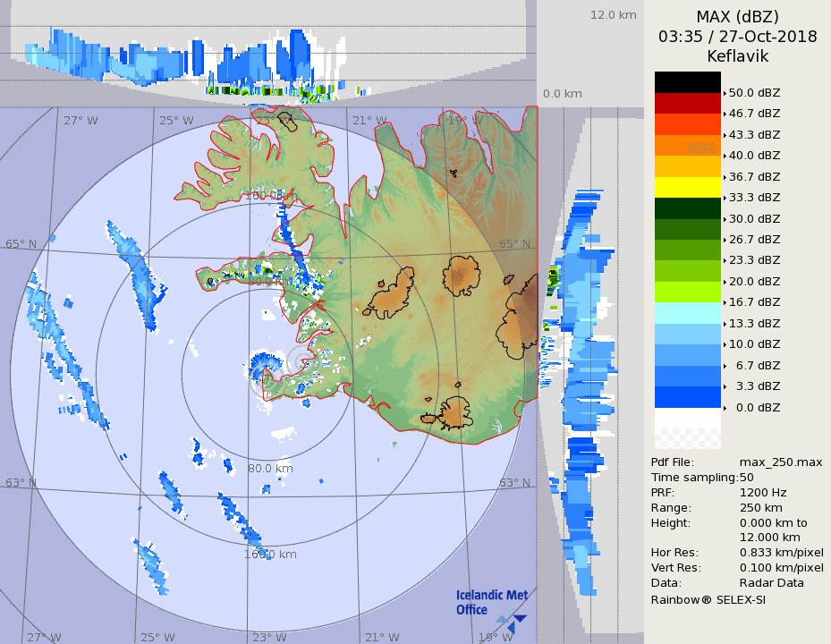Click the 80.0 km range ring label
The height and width of the screenshot is (644, 831).
pyautogui.click(x=270, y=468)
